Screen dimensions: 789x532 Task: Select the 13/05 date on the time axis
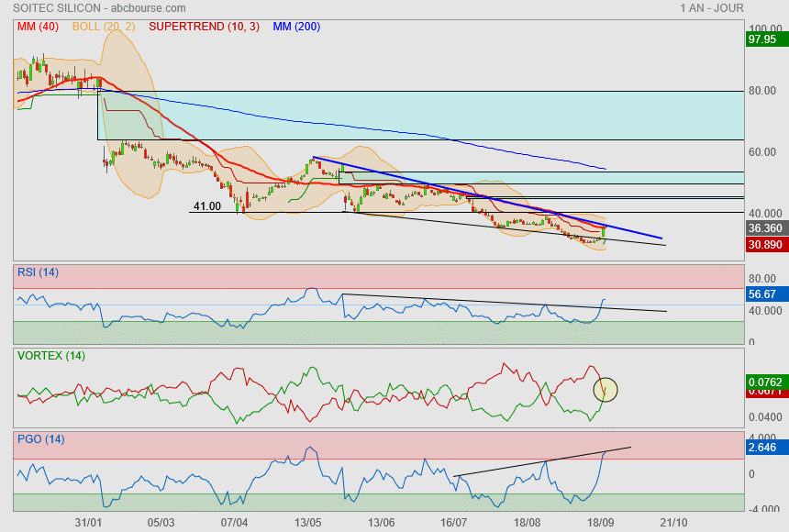(x=307, y=522)
